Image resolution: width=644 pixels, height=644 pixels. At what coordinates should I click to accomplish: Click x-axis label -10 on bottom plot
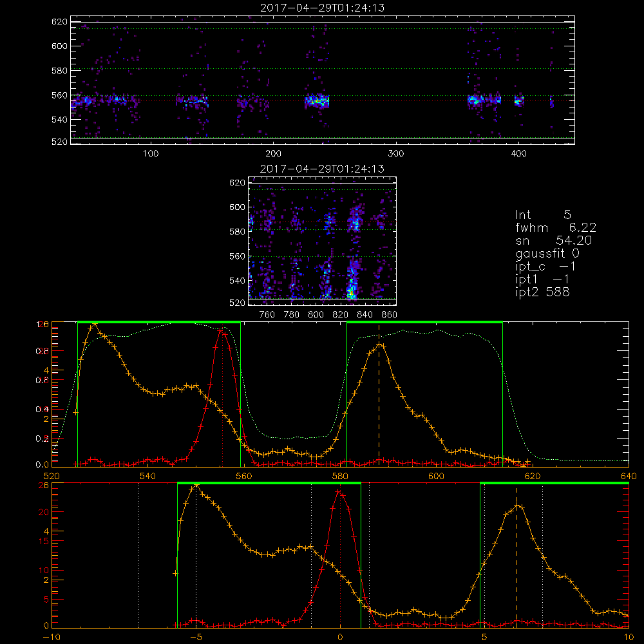[x=52, y=637]
